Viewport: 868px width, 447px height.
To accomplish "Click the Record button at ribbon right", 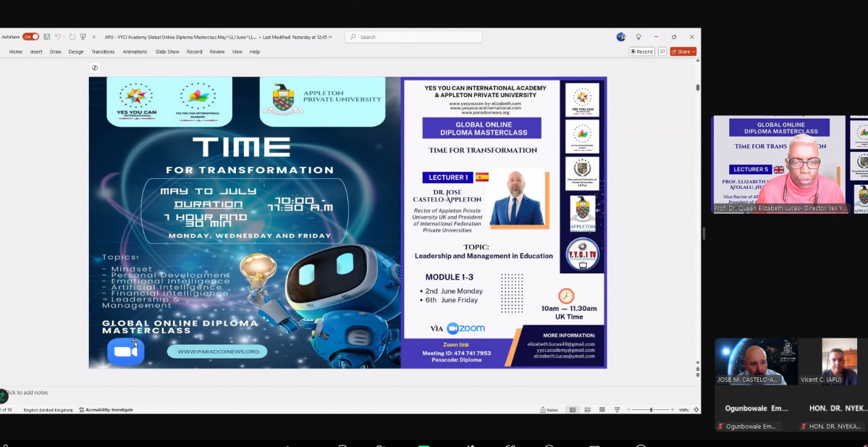I will (641, 51).
